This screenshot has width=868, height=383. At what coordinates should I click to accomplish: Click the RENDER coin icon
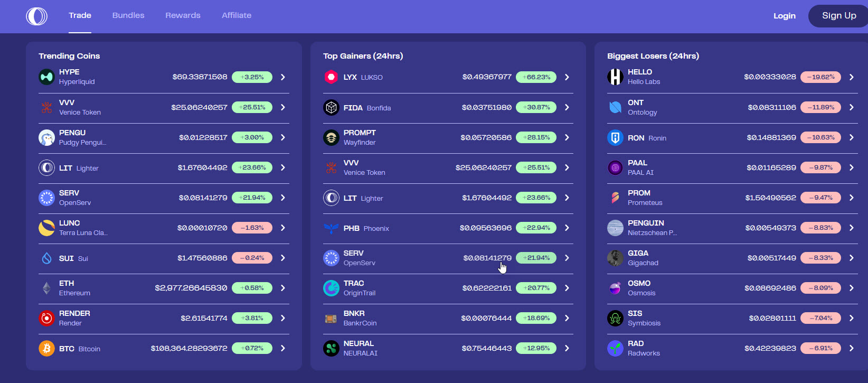pos(47,318)
